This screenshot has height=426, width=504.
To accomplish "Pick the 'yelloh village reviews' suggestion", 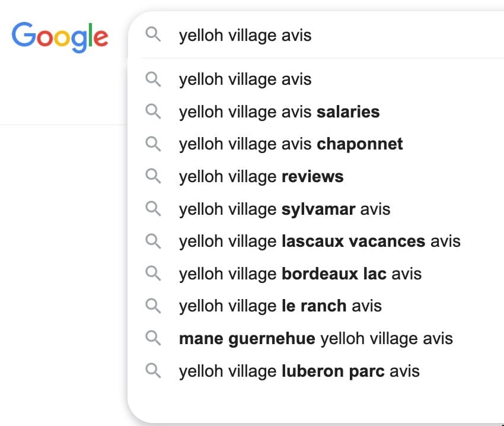I will [x=261, y=176].
